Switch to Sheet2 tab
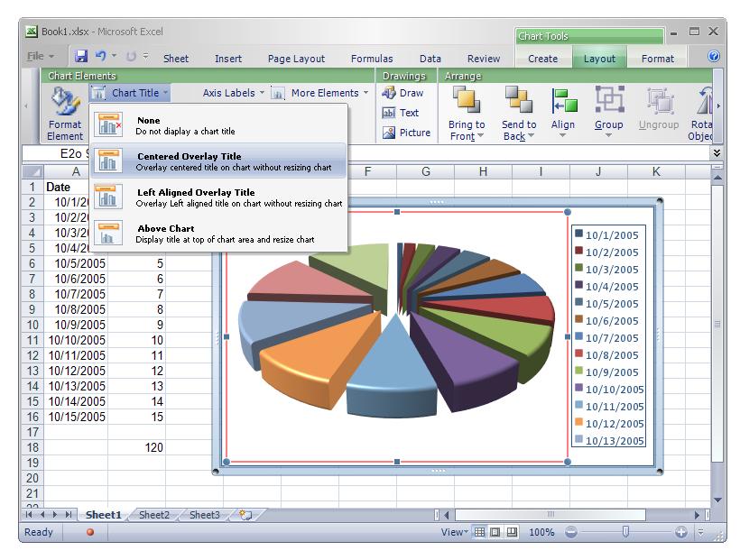The height and width of the screenshot is (560, 740). point(153,515)
